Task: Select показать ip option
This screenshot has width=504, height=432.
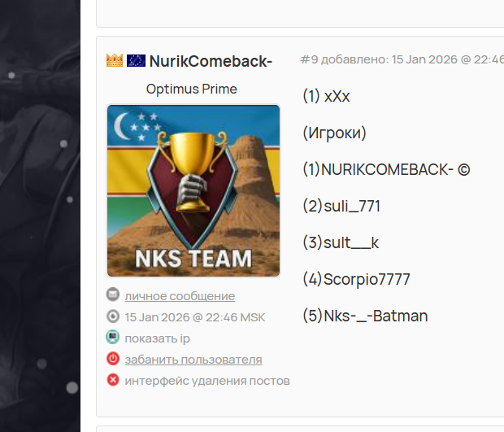Action: [157, 338]
